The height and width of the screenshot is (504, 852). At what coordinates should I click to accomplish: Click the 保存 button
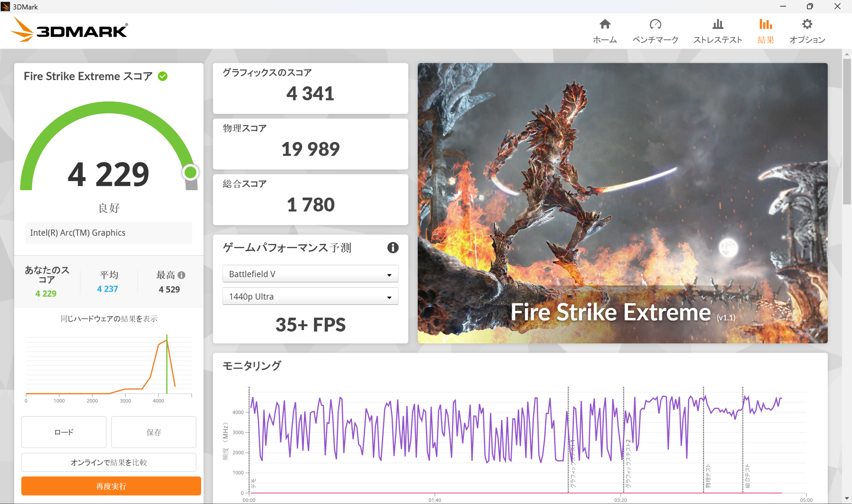click(x=153, y=432)
